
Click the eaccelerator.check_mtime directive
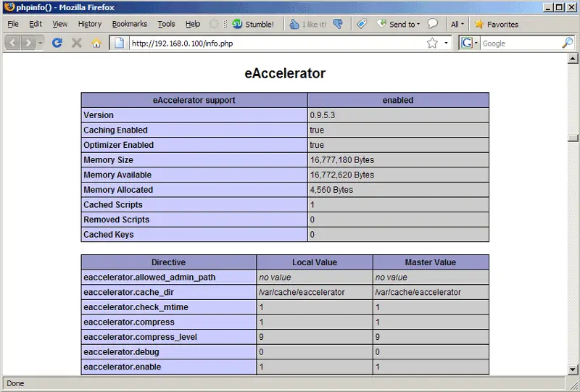tap(136, 307)
